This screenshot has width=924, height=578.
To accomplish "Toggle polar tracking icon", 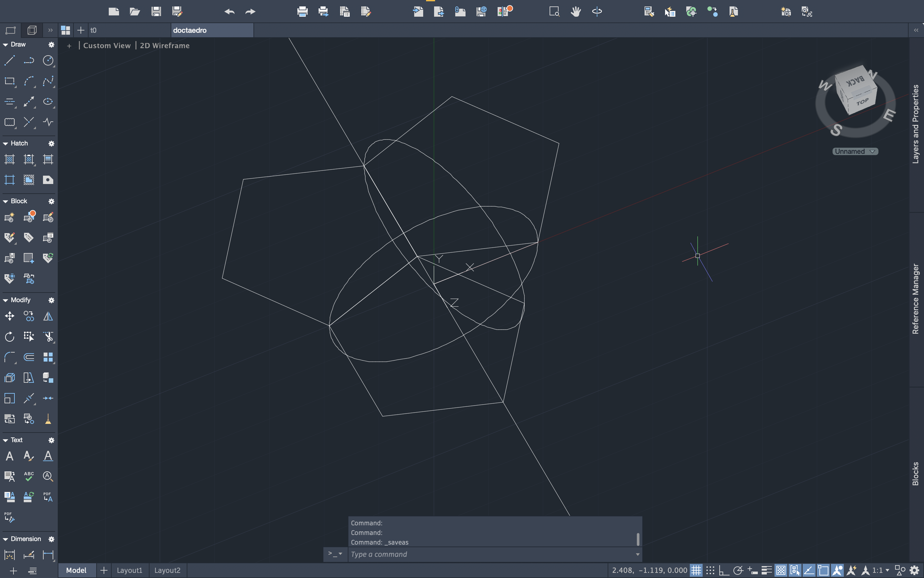I will (x=738, y=570).
